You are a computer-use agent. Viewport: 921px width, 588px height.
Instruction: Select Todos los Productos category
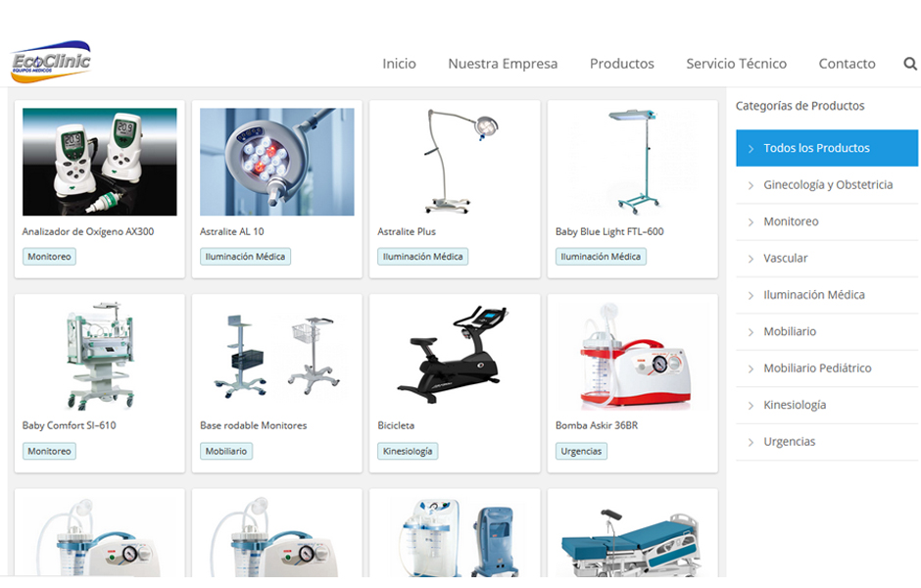[826, 148]
